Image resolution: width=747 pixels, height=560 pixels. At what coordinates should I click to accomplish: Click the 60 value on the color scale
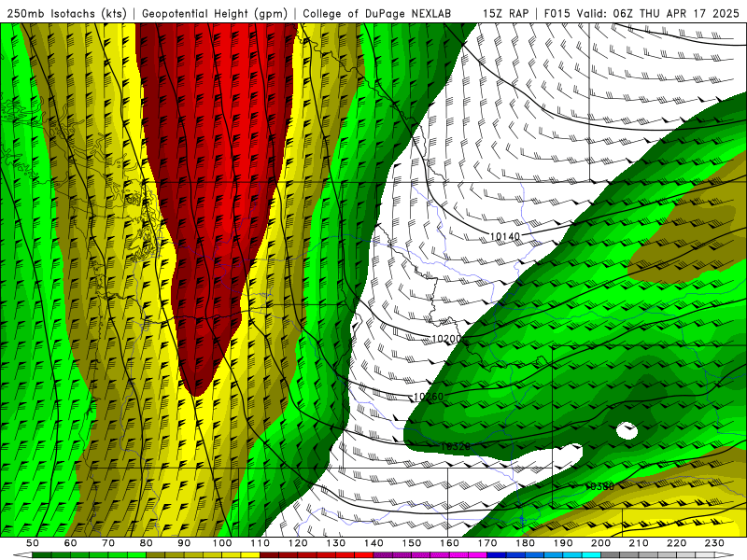(70, 543)
